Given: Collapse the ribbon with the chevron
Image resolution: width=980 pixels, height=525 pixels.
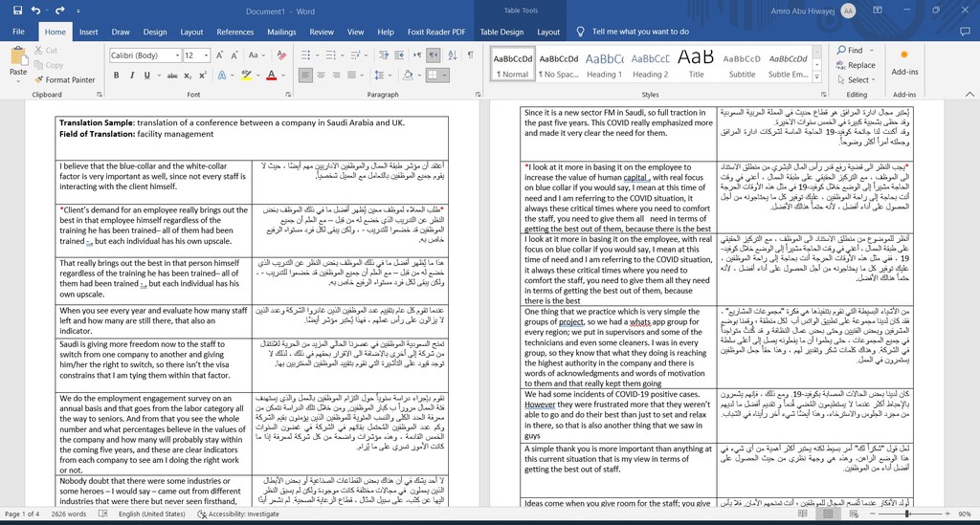Looking at the screenshot, I should [969, 95].
